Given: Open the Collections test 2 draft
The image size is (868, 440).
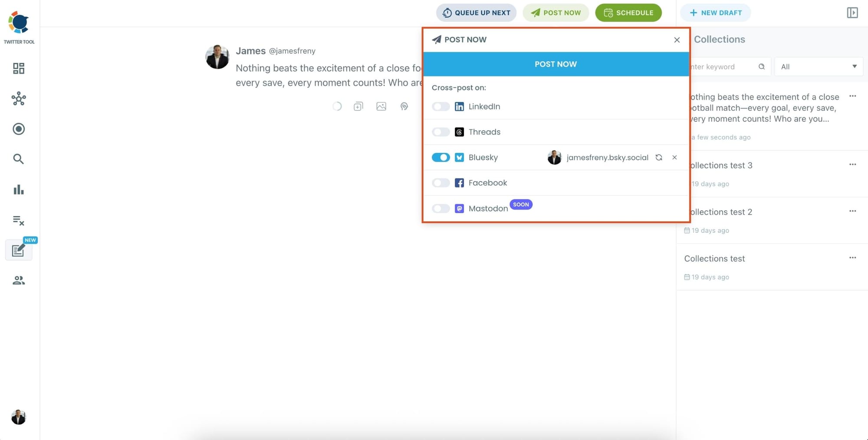Looking at the screenshot, I should click(770, 220).
